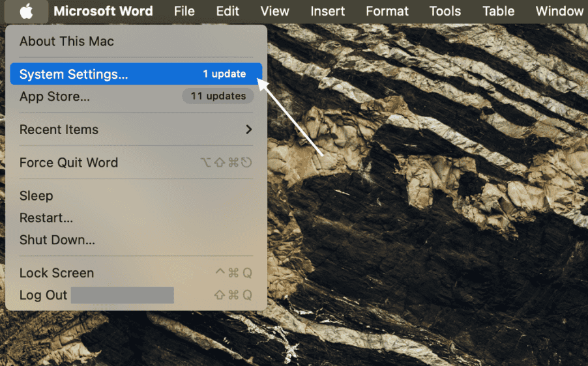Choose Restart… from the Apple menu
Screen dimensions: 588x366
(x=136, y=218)
